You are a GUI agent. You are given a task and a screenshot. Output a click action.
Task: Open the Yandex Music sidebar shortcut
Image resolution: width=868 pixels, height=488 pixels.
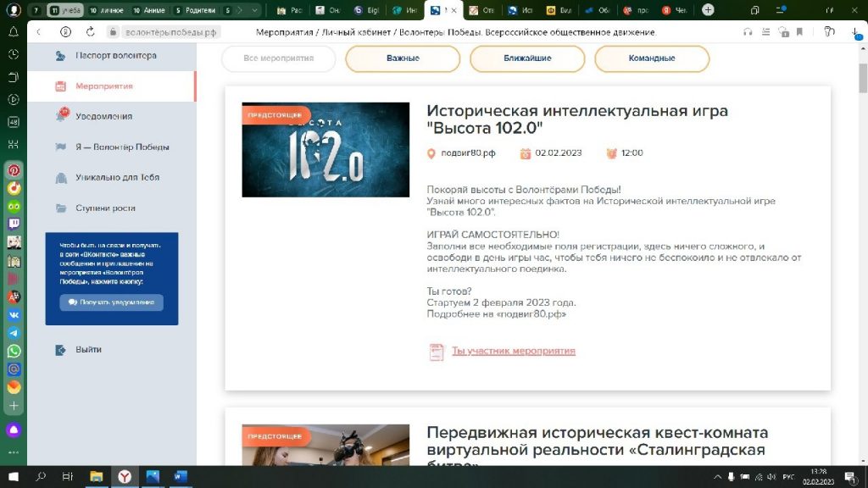(14, 188)
